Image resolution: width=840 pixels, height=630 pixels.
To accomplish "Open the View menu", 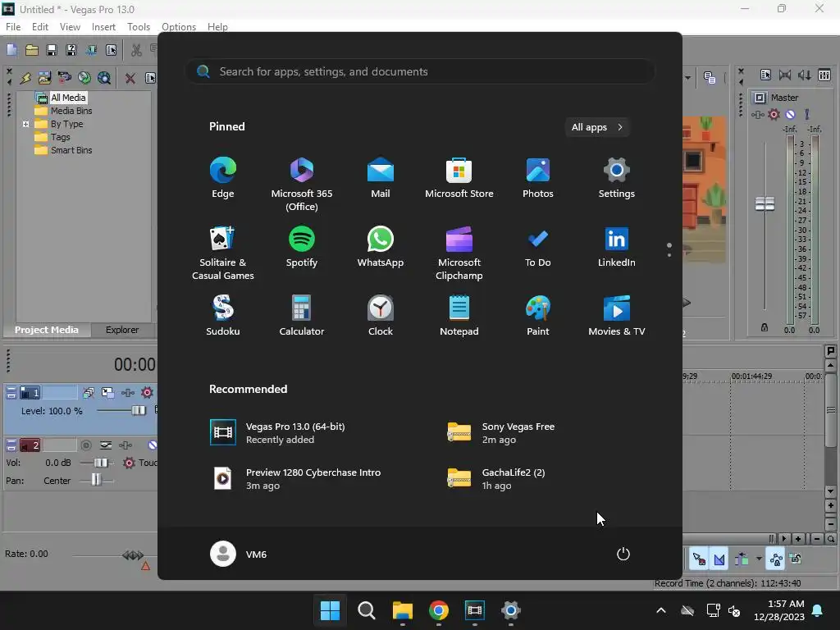I will tap(71, 27).
